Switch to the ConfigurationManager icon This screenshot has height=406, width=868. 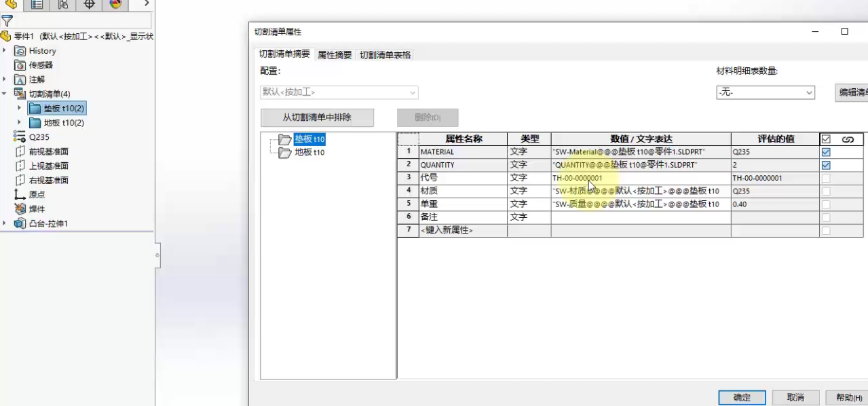[62, 5]
